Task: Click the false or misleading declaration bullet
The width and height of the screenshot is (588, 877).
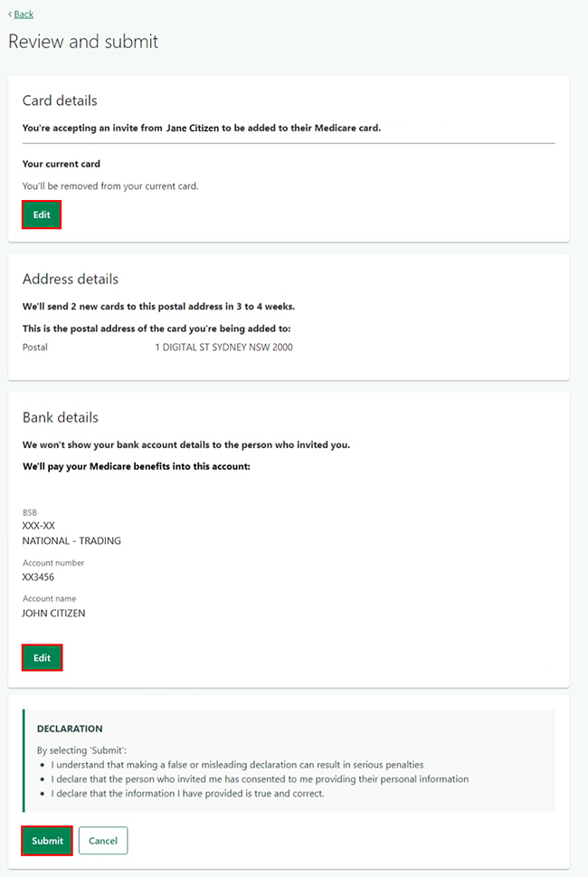Action: pos(237,765)
